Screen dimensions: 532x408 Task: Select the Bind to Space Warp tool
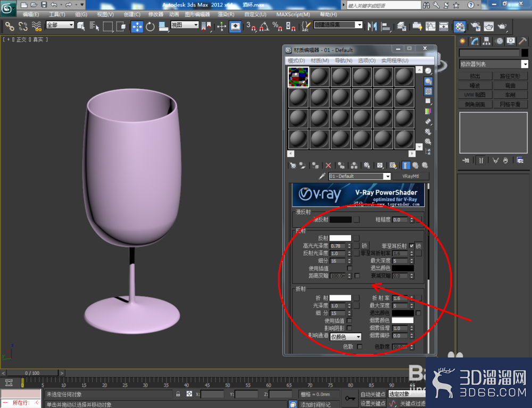(36, 26)
